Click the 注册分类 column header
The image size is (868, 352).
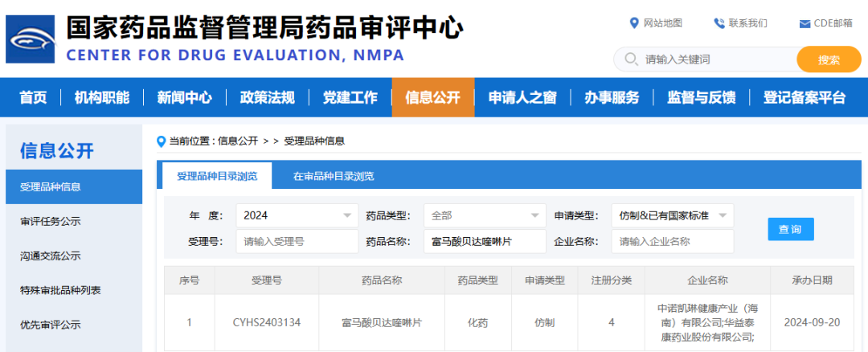tap(611, 280)
